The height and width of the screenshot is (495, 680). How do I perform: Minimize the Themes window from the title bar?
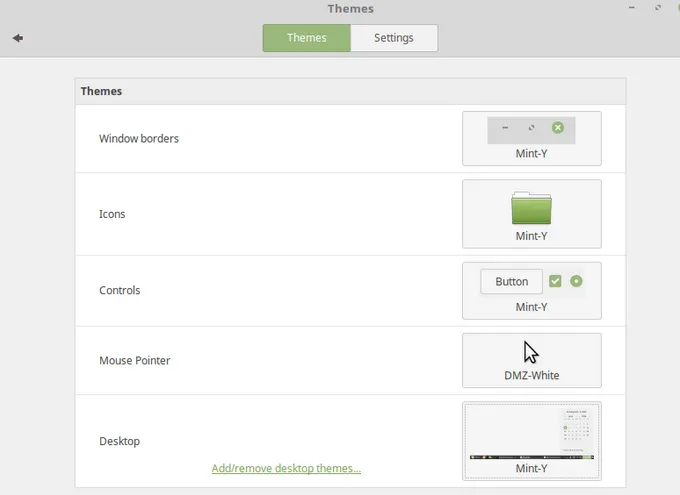point(629,8)
